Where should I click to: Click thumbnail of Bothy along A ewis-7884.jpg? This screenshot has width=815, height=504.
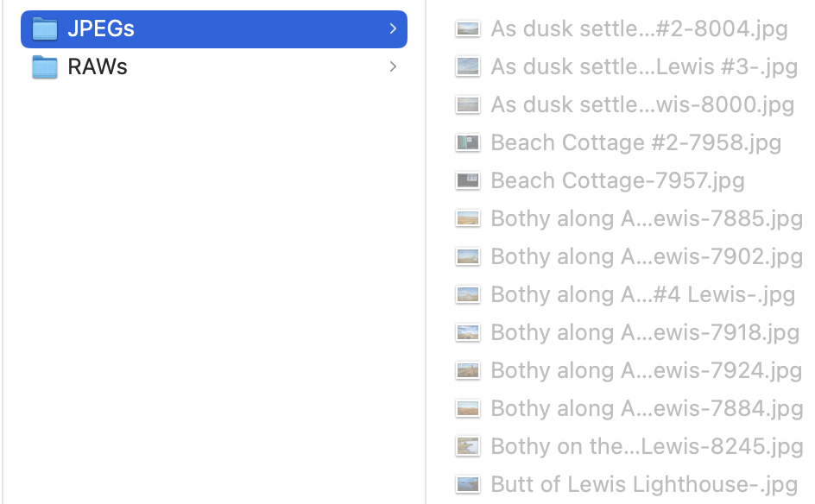point(468,408)
